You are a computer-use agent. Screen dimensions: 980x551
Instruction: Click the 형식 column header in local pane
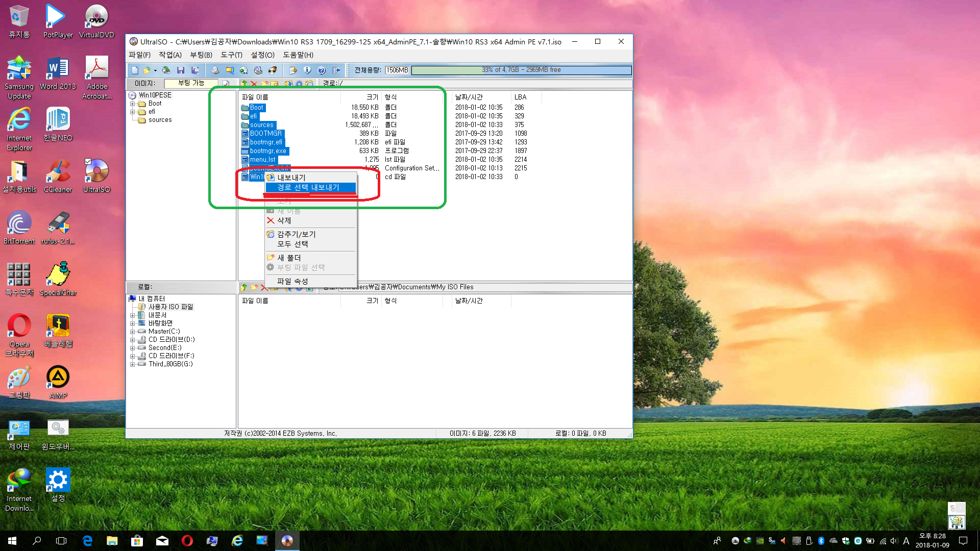tap(412, 301)
